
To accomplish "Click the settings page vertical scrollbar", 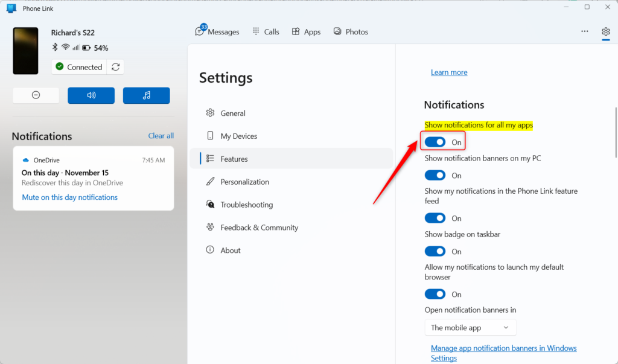I will tap(616, 133).
